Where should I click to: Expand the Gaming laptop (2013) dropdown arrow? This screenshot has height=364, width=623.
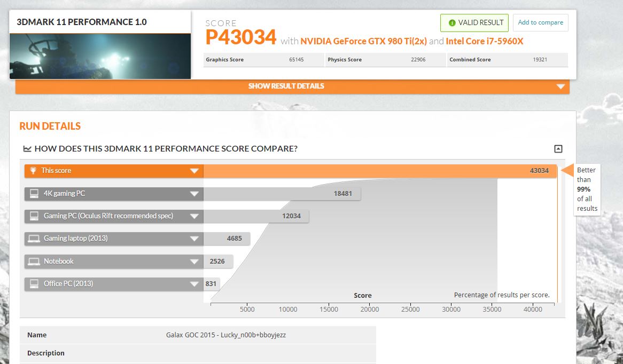click(x=194, y=239)
